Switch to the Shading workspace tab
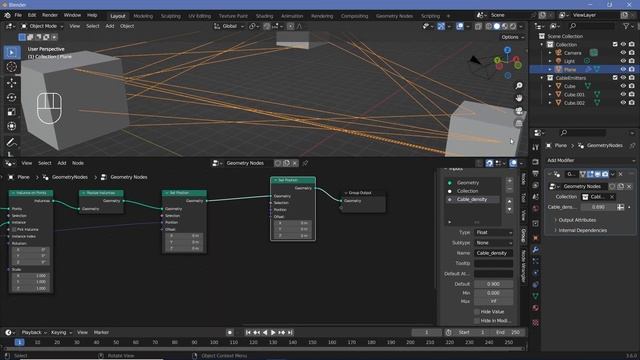Screen dimensions: 640x360 click(264, 16)
